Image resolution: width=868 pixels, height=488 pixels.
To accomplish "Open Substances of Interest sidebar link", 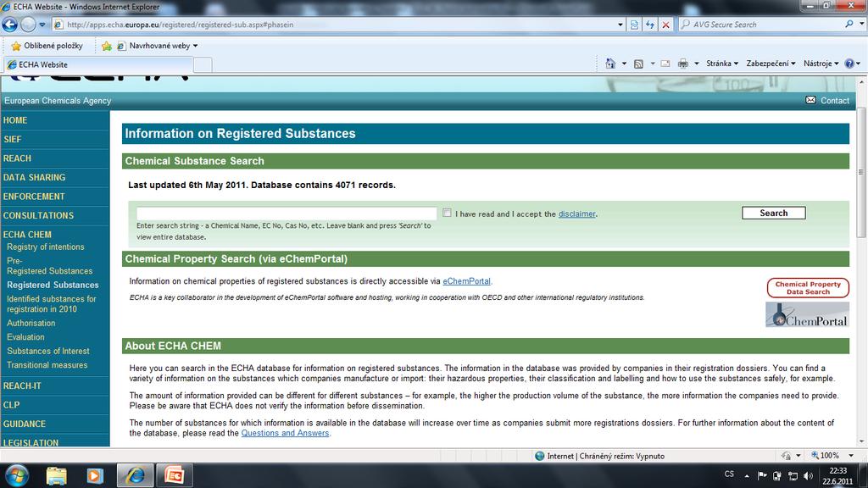I will click(x=48, y=351).
